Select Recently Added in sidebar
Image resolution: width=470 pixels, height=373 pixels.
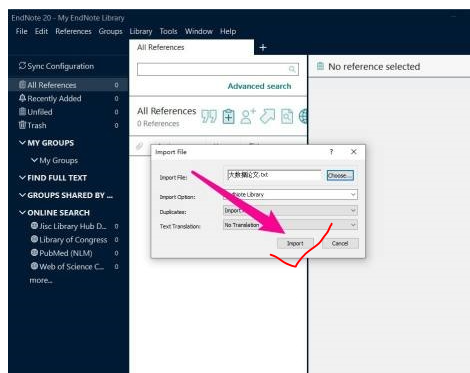(68, 98)
